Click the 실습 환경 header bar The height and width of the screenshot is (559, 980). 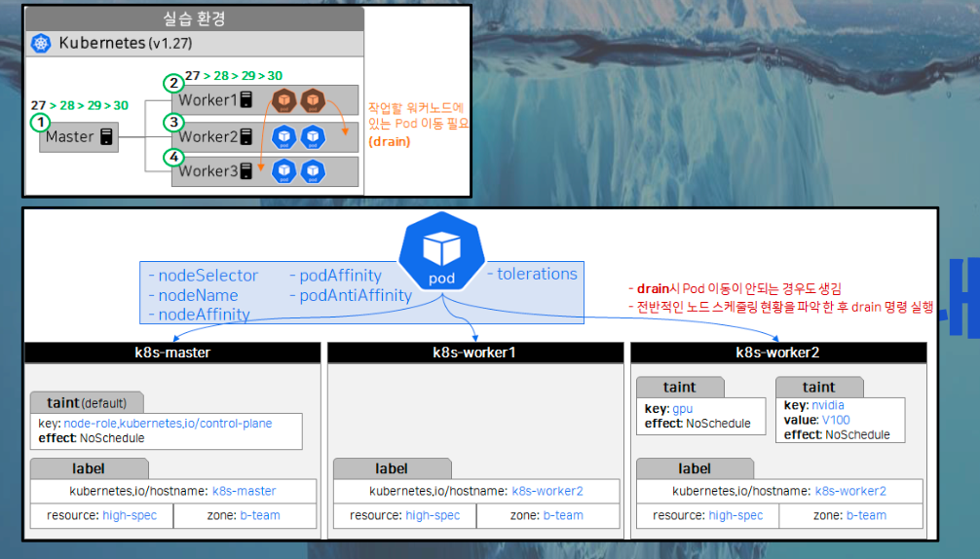(x=195, y=19)
